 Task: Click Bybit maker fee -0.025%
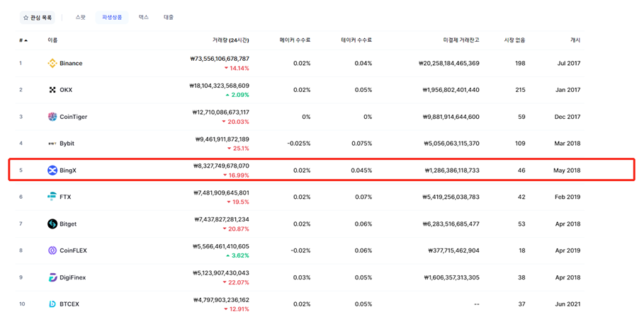298,144
